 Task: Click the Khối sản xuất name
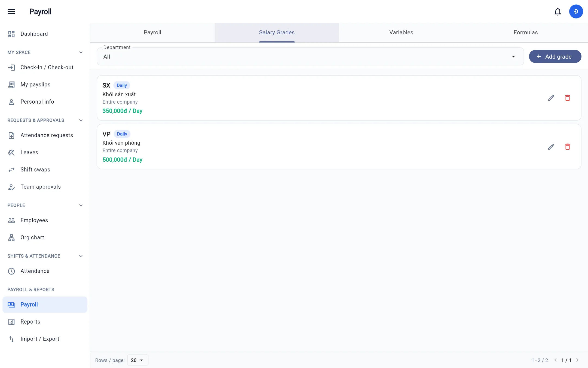point(119,94)
